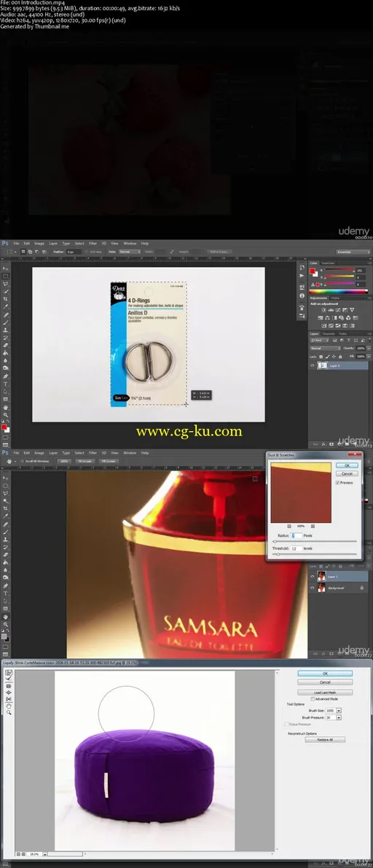Enable Advanced Mode in Liquify dialog
The height and width of the screenshot is (868, 373).
(x=312, y=698)
